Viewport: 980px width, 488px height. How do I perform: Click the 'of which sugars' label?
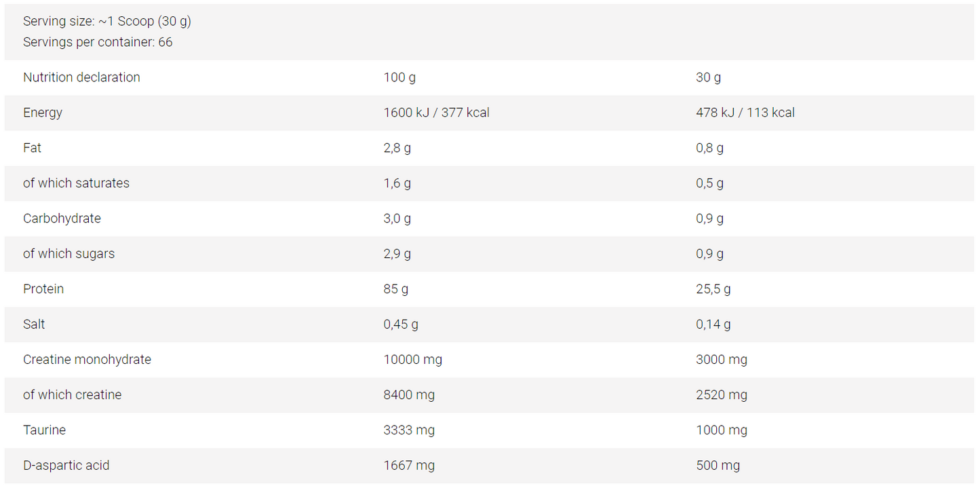[68, 254]
